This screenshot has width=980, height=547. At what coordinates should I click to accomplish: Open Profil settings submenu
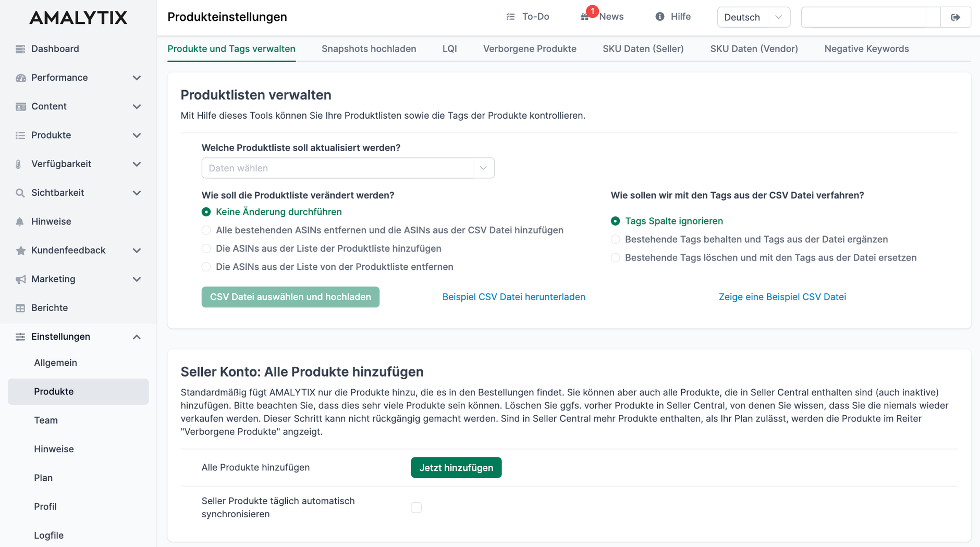[x=45, y=507]
